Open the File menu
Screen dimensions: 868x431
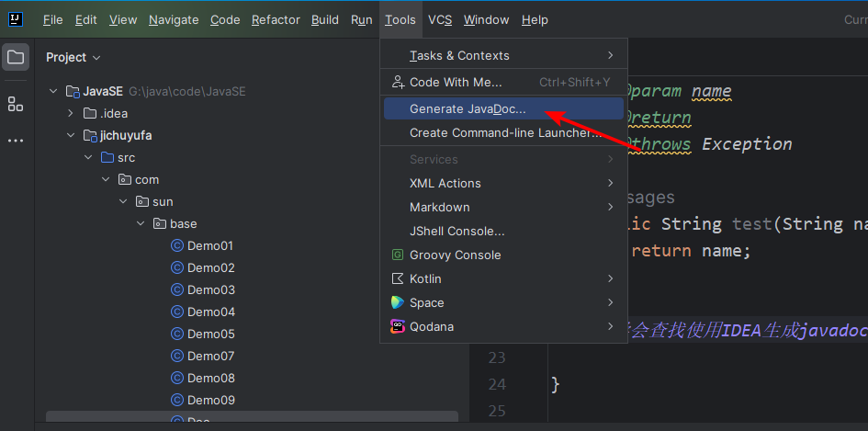[x=53, y=20]
